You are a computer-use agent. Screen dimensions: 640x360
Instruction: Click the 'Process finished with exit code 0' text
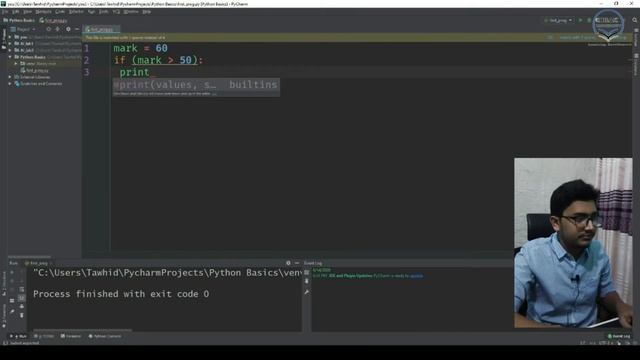pyautogui.click(x=121, y=294)
